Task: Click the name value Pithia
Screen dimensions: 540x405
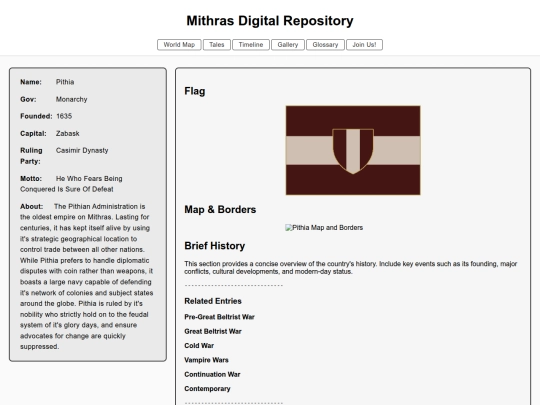Action: pos(65,82)
